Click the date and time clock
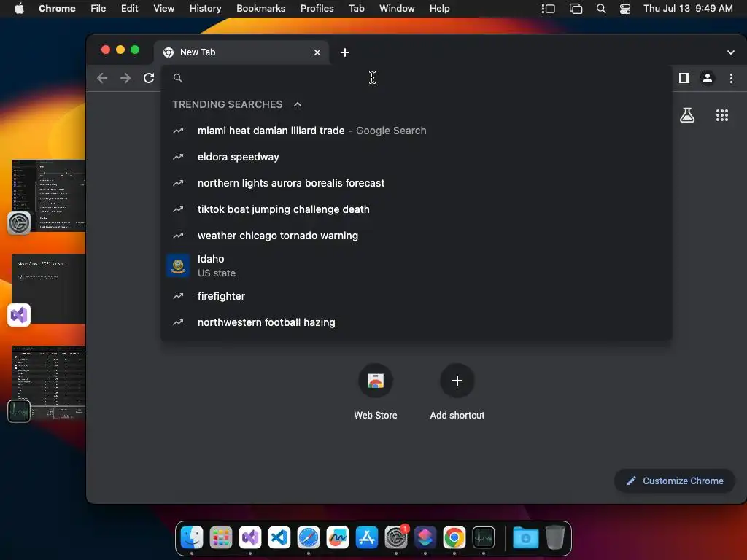This screenshot has width=747, height=560. [x=688, y=8]
